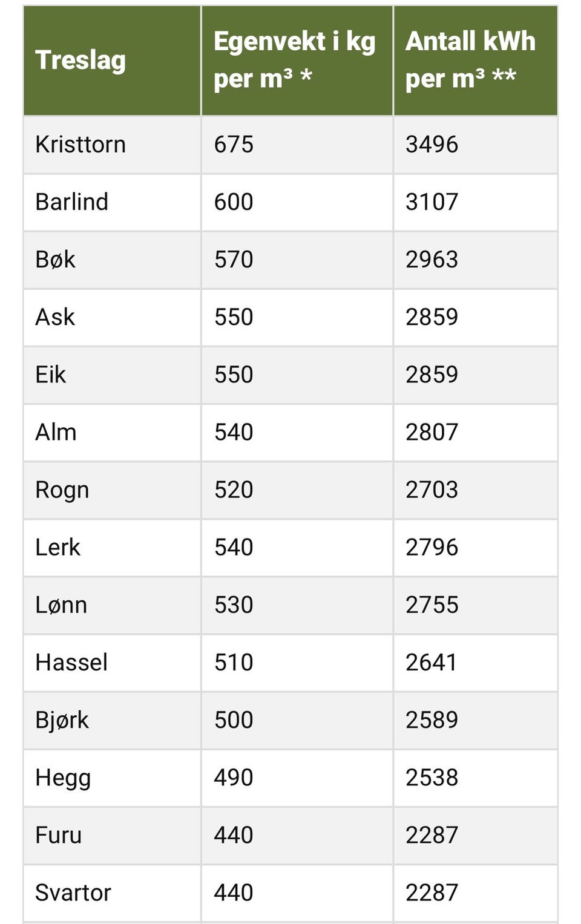Select the 2641 kWh value for Hassel

point(431,662)
